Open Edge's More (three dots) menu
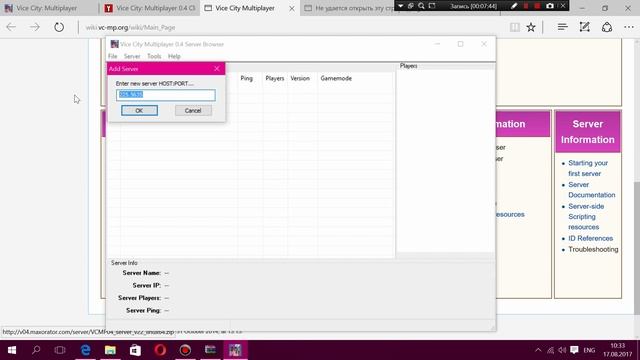This screenshot has width=640, height=360. [x=629, y=27]
